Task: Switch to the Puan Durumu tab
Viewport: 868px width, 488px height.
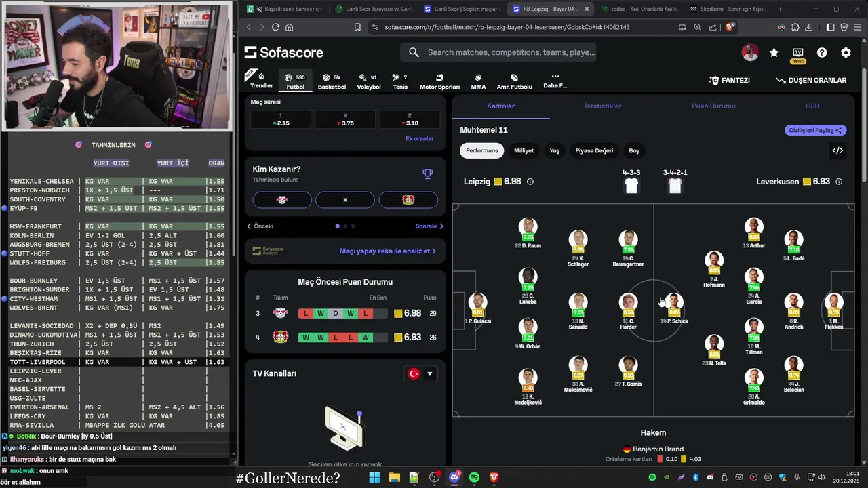Action: pos(713,106)
